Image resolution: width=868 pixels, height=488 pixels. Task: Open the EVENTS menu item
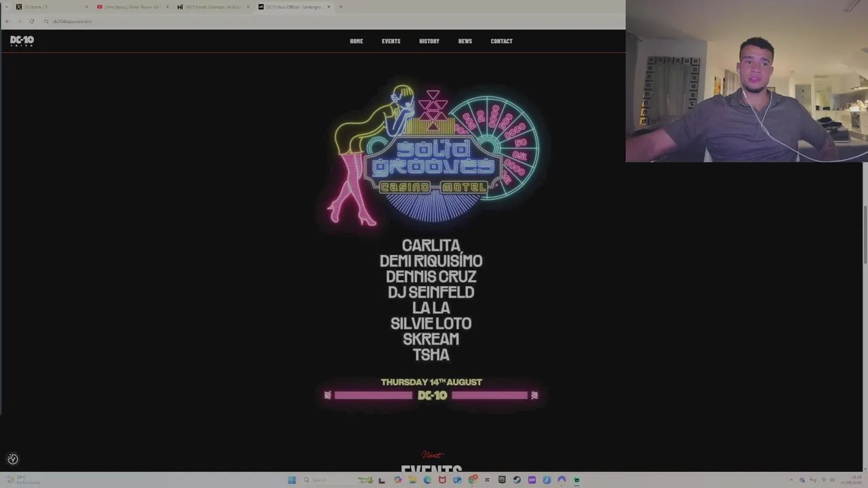click(x=391, y=41)
